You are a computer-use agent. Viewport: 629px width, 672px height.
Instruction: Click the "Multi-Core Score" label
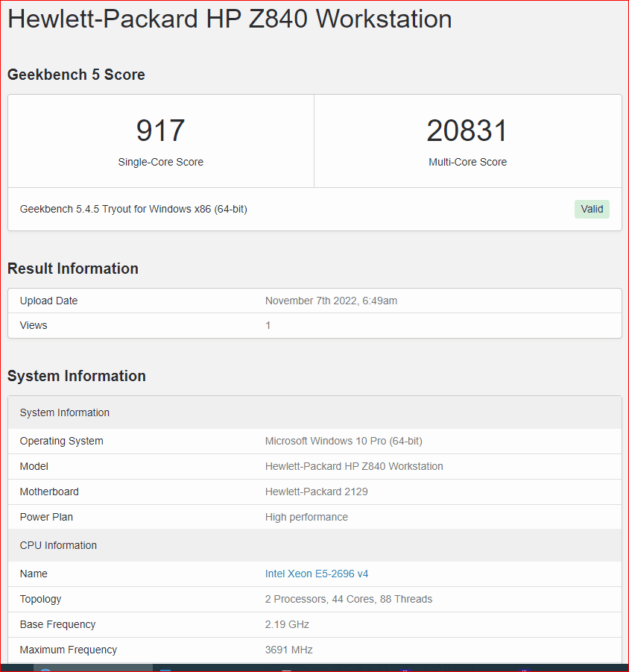[467, 162]
